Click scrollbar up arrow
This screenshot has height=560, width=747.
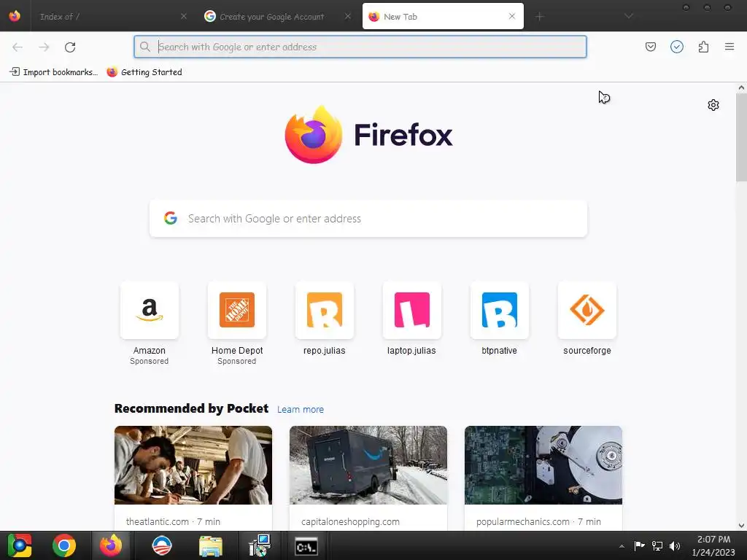click(741, 87)
